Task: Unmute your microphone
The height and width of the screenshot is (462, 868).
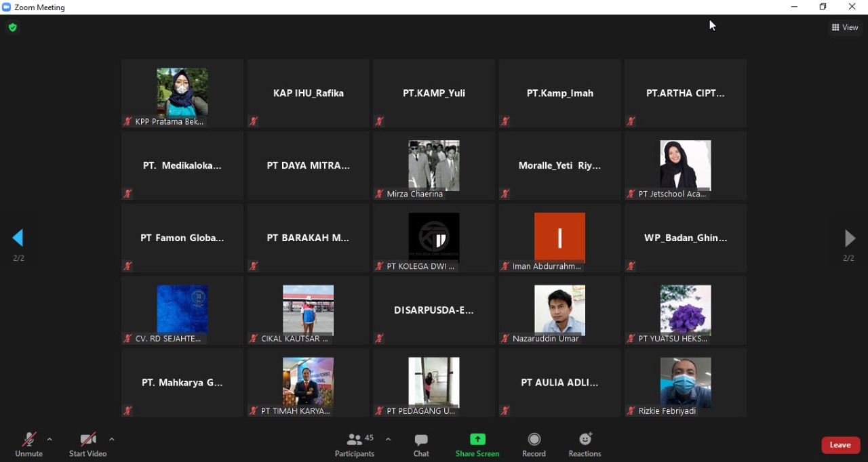Action: [x=28, y=445]
